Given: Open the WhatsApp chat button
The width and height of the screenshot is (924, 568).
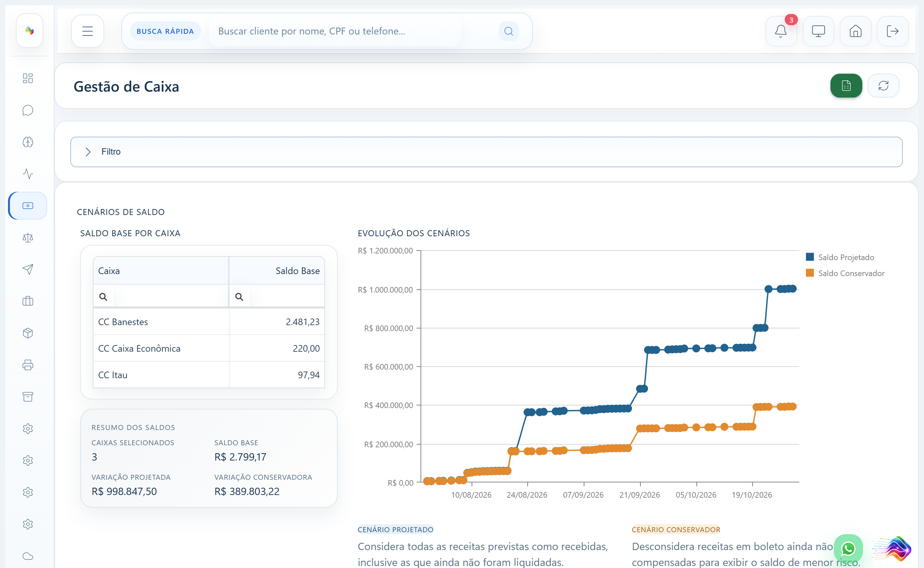Looking at the screenshot, I should (848, 549).
